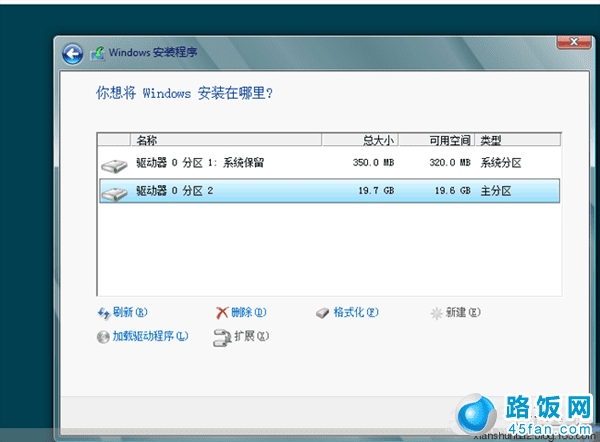Select row 驱动器 0 分区 2
The image size is (600, 442).
[x=329, y=191]
